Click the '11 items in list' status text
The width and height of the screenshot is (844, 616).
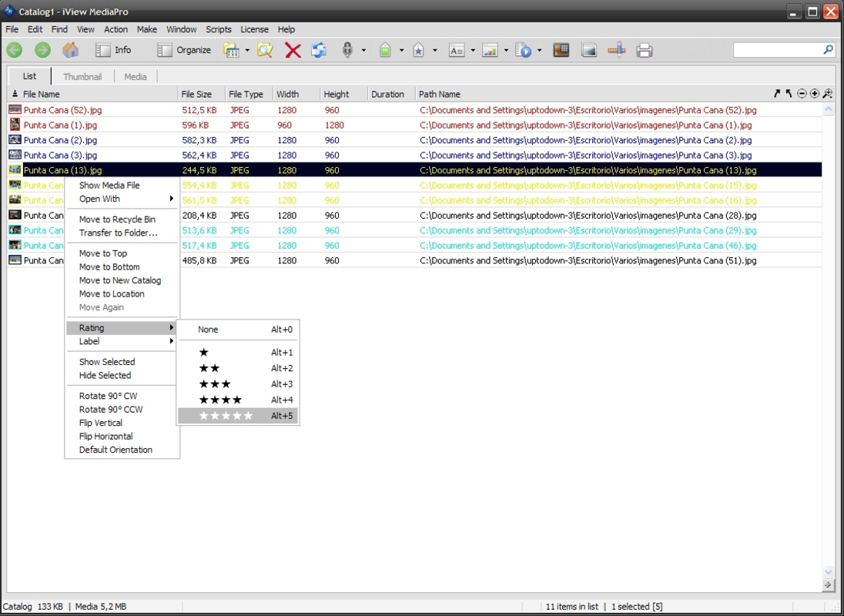[571, 606]
